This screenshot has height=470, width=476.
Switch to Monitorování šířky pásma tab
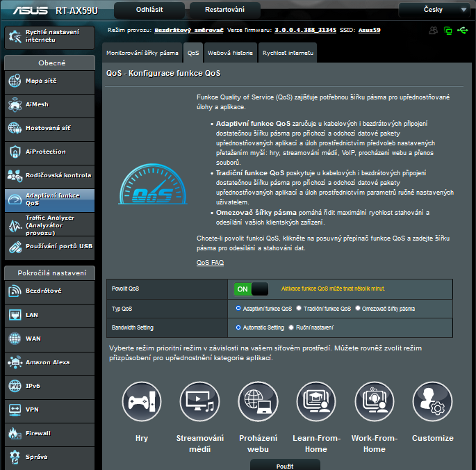pyautogui.click(x=142, y=53)
